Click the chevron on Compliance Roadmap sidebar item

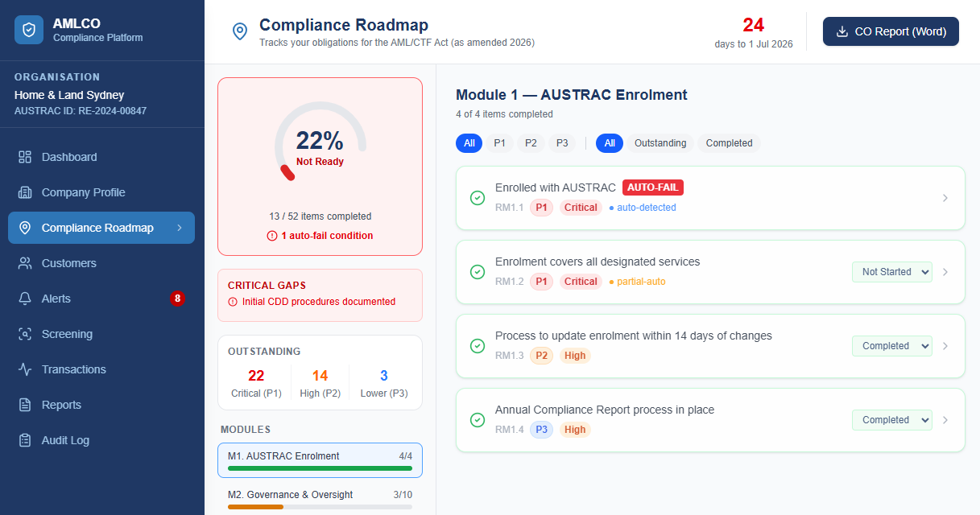(x=180, y=228)
